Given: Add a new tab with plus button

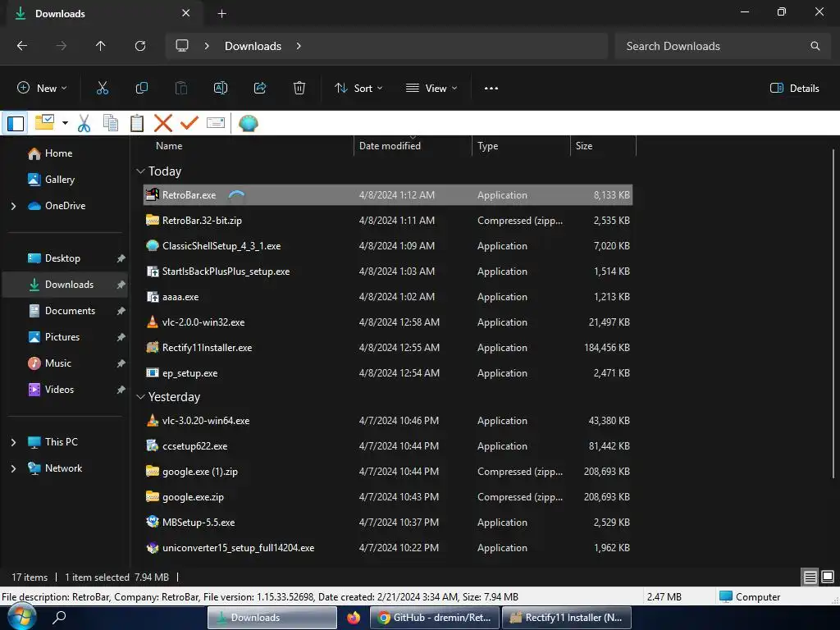Looking at the screenshot, I should pyautogui.click(x=221, y=13).
